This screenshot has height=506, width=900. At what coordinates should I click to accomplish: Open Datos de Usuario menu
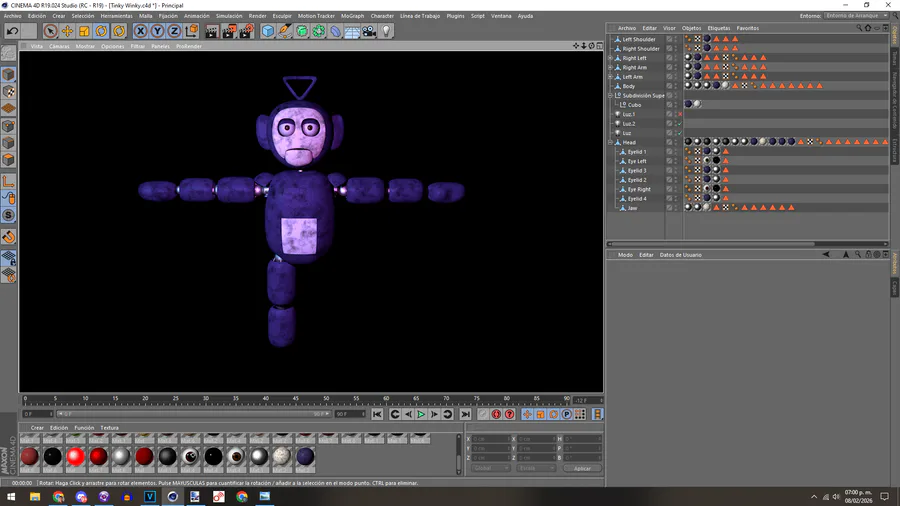click(x=680, y=255)
